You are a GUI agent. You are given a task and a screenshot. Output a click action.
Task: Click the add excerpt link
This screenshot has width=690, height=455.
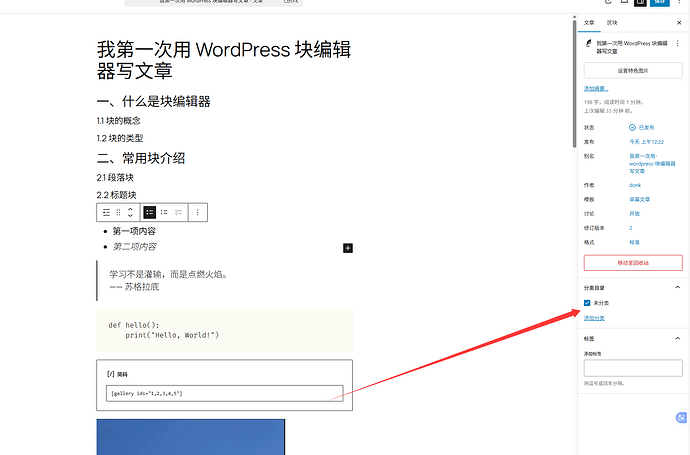click(x=596, y=89)
